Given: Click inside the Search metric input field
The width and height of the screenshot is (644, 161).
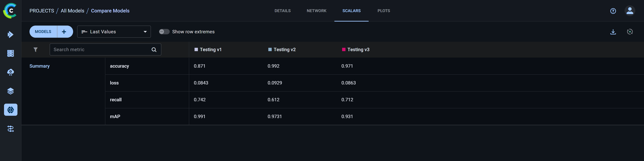Looking at the screenshot, I should click(100, 49).
